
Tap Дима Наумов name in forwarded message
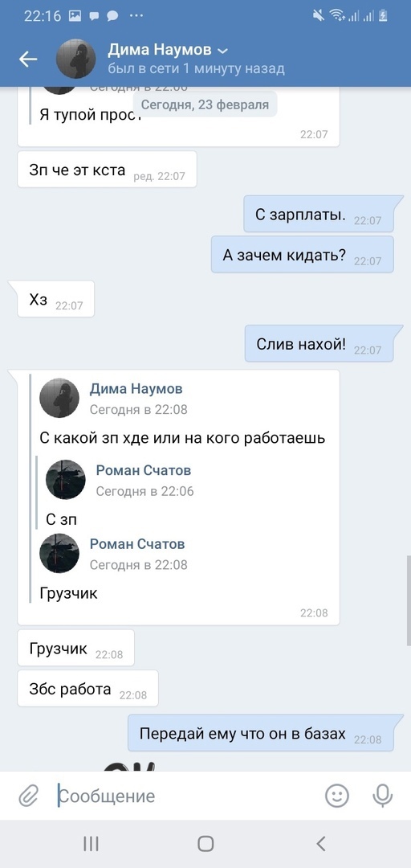click(x=136, y=389)
